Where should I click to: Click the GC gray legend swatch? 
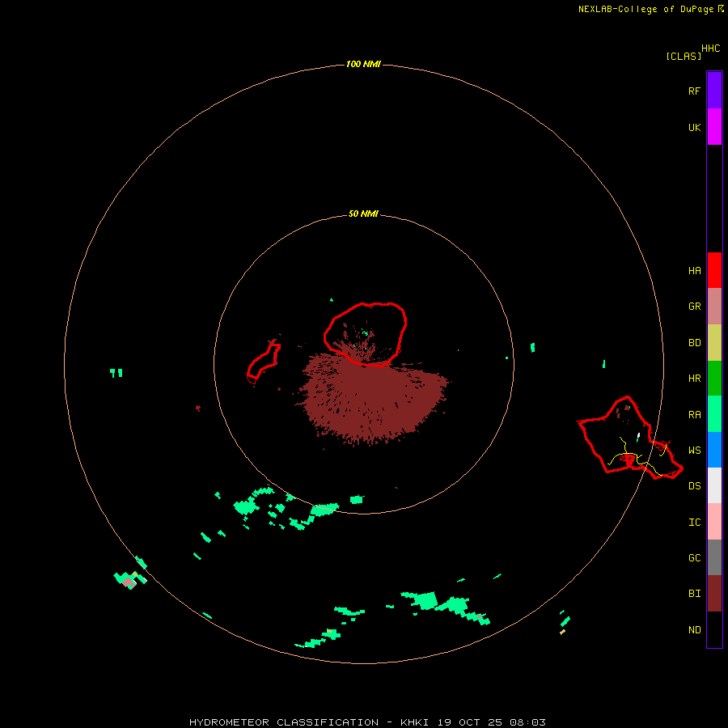tap(714, 557)
